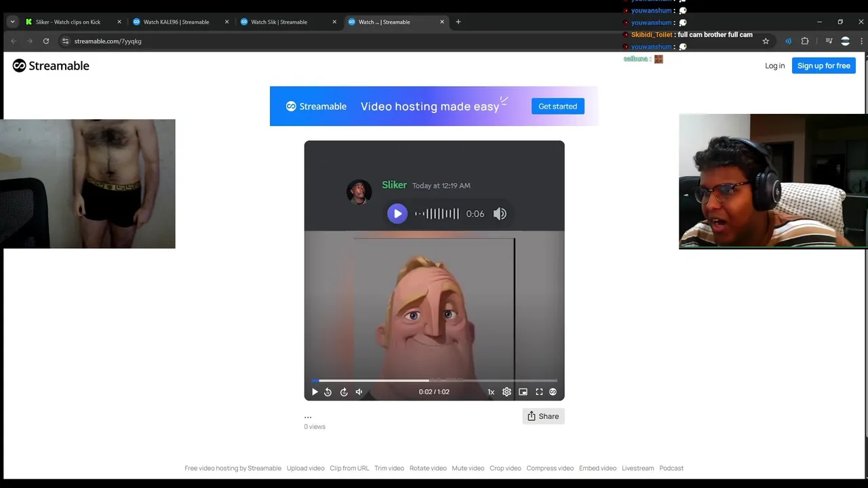The width and height of the screenshot is (868, 488).
Task: Open the Rotate video link
Action: [x=428, y=468]
